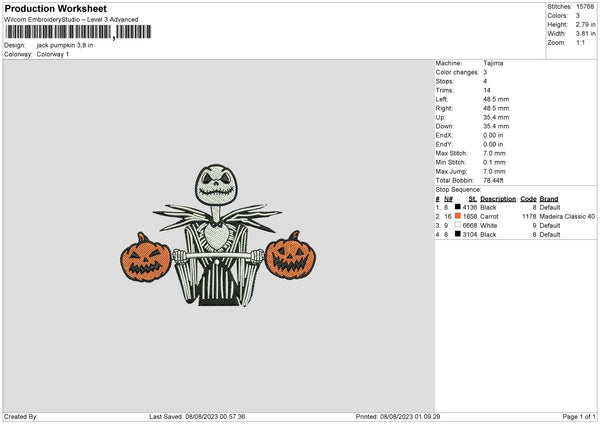The image size is (600, 424).
Task: Click the Right value 48.5 mm
Action: pyautogui.click(x=496, y=108)
